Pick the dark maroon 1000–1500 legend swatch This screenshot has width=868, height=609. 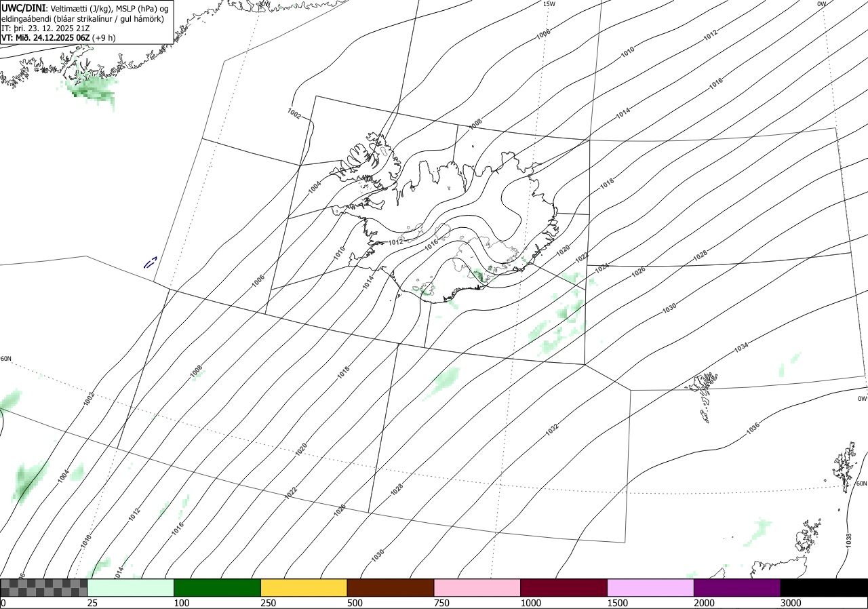(x=564, y=587)
